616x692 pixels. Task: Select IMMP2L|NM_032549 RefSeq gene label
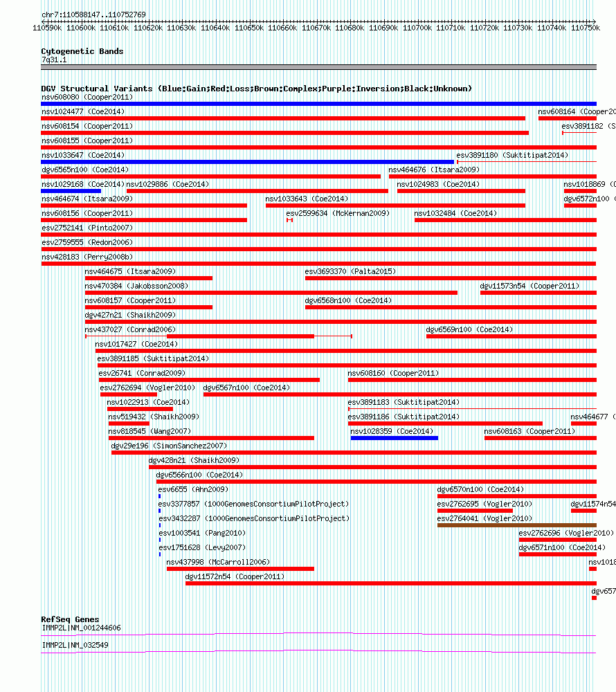pyautogui.click(x=75, y=646)
